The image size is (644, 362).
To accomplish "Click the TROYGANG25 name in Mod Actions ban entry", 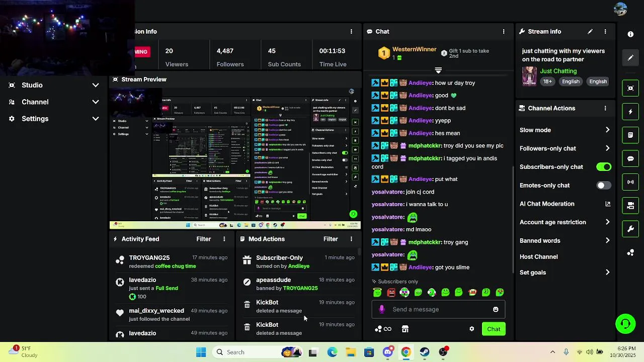I will pos(300,288).
